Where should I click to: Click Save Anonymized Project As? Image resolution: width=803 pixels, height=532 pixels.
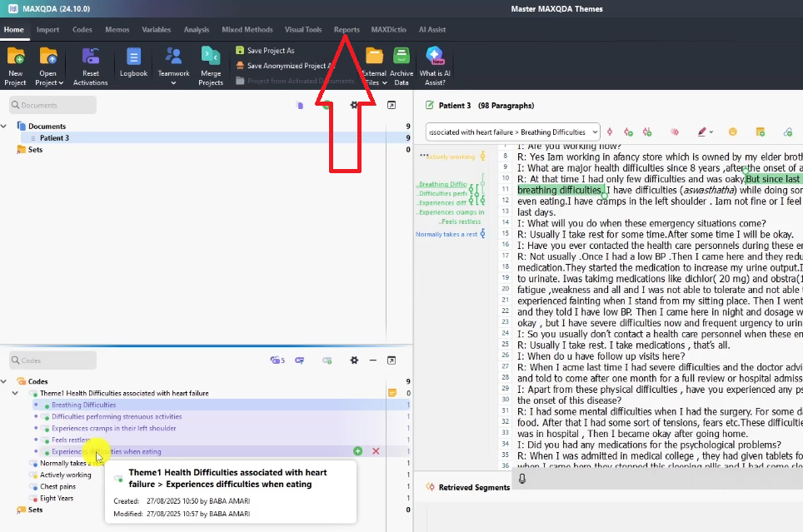(x=279, y=66)
